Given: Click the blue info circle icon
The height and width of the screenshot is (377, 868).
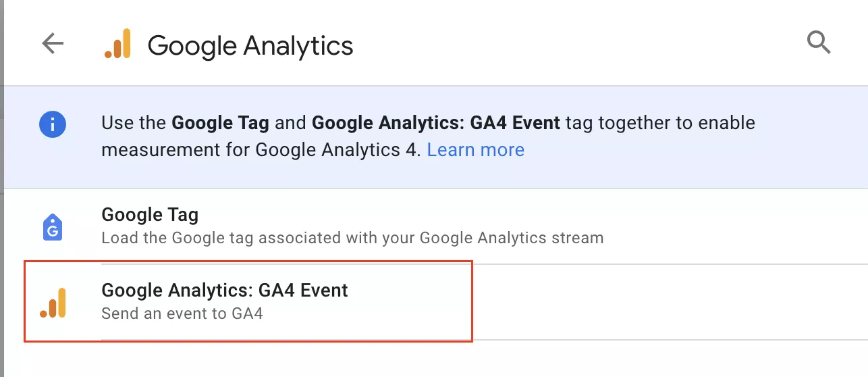Looking at the screenshot, I should click(x=53, y=124).
